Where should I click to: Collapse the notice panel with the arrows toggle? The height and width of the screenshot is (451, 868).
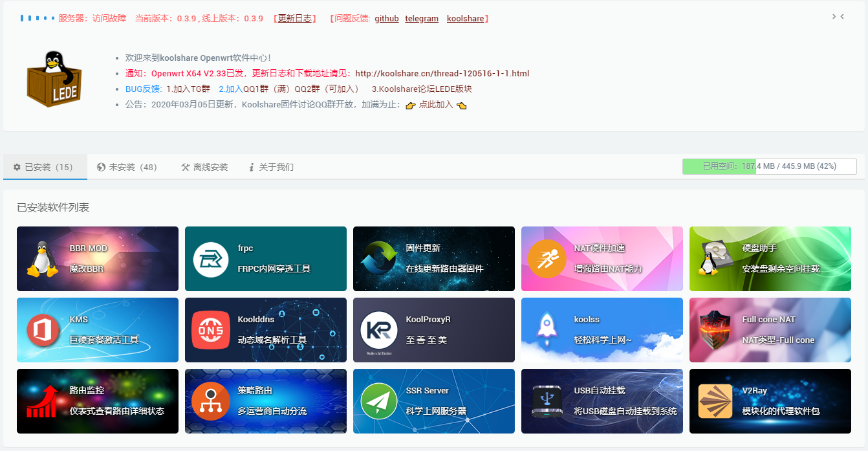tap(838, 16)
